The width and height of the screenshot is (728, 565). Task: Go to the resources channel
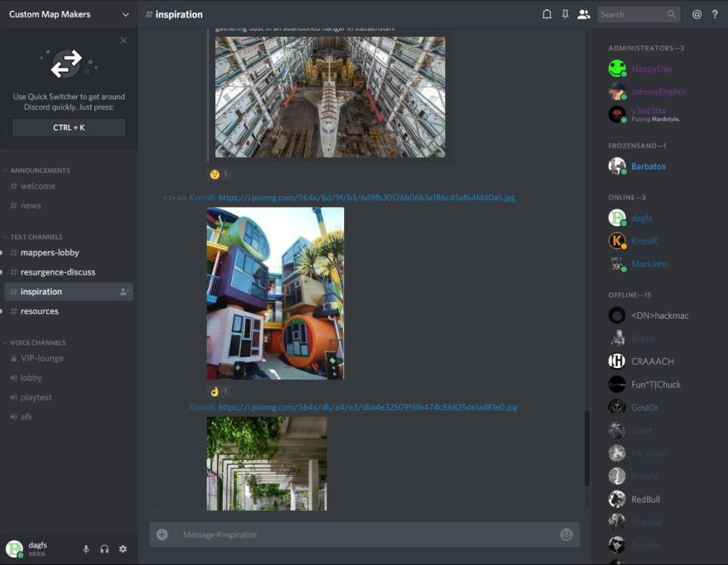pyautogui.click(x=39, y=311)
